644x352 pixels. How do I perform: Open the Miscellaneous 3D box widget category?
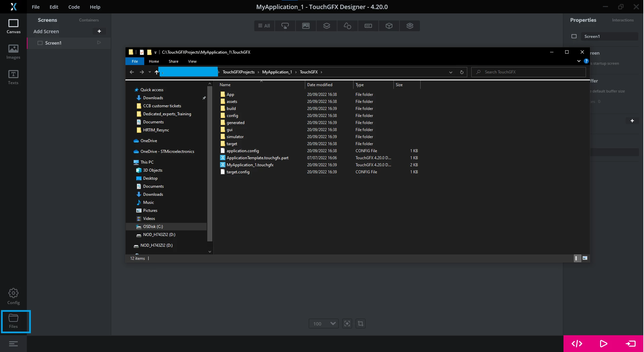point(389,26)
